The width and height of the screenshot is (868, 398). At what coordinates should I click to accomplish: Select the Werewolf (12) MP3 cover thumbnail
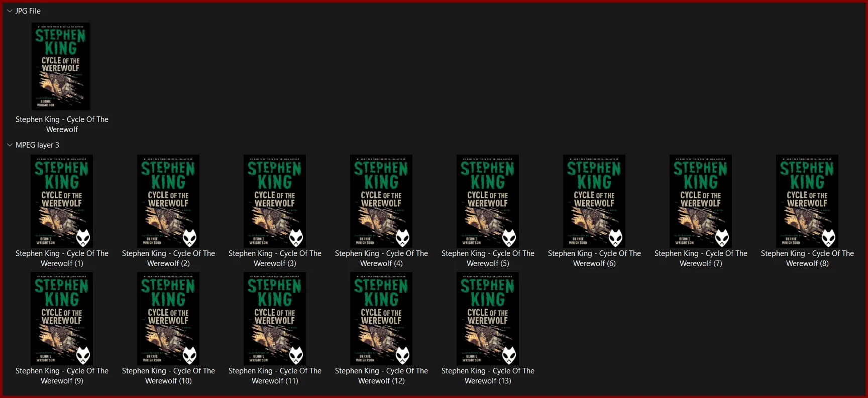click(x=381, y=319)
